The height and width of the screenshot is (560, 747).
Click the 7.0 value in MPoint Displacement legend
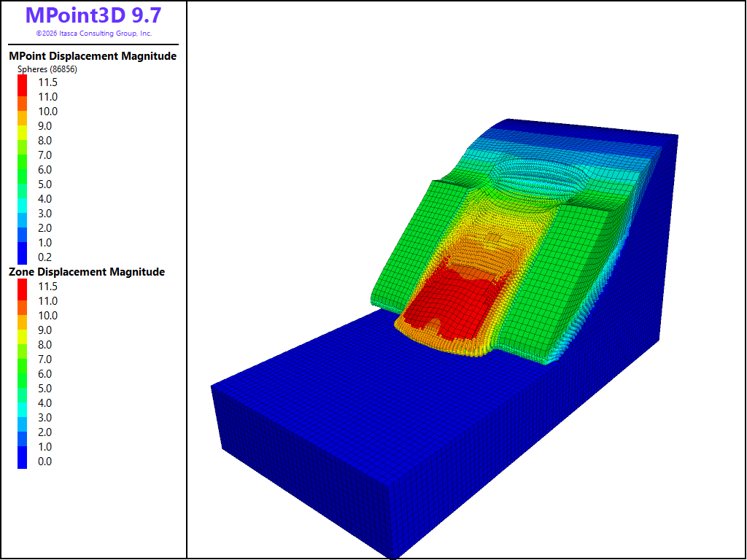click(x=44, y=155)
